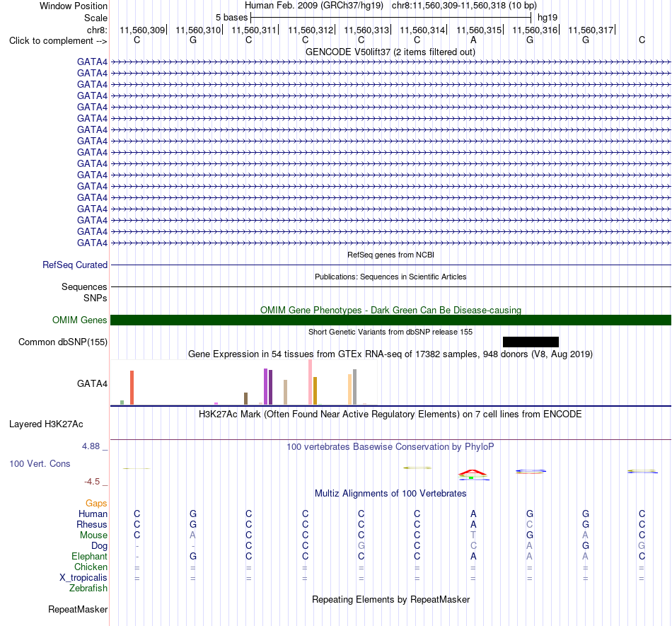Click the Elephant alignment row label
The height and width of the screenshot is (626, 672).
(89, 556)
